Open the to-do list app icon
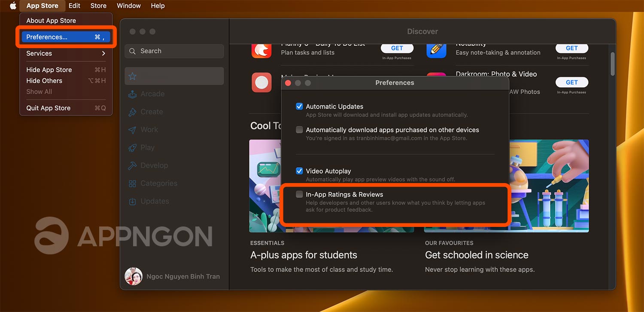Viewport: 644px width, 312px height. click(261, 50)
